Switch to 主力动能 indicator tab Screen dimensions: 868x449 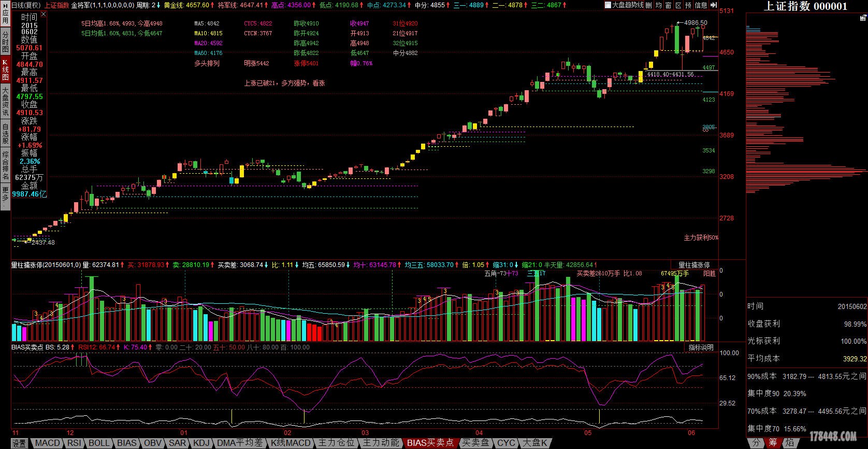pyautogui.click(x=381, y=443)
